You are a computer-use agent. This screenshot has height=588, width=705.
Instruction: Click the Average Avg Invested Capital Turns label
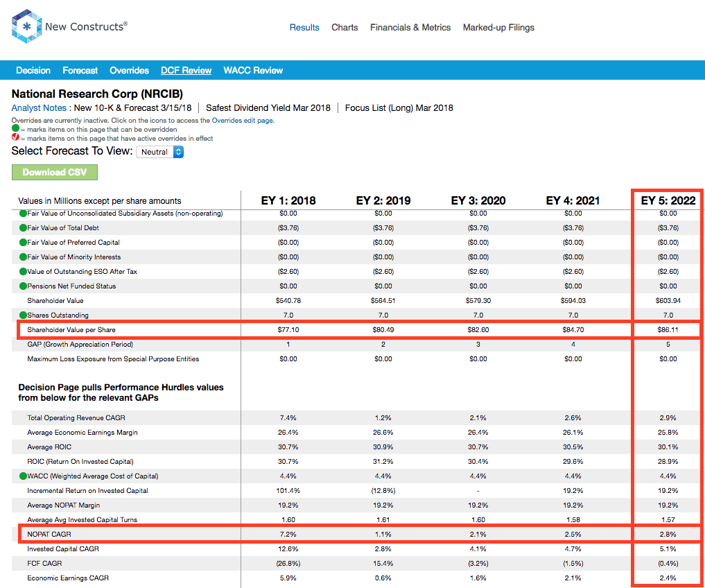tap(82, 519)
